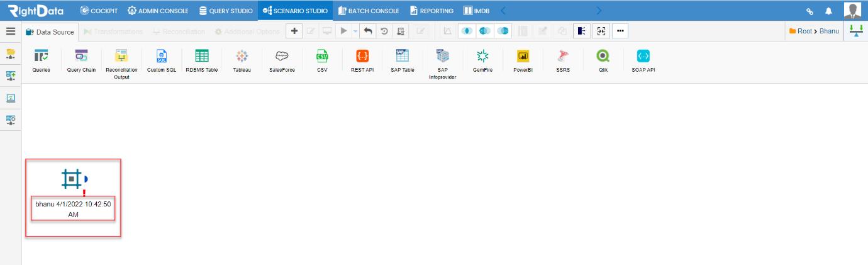868x265 pixels.
Task: Select the Data Source tab
Action: [49, 32]
